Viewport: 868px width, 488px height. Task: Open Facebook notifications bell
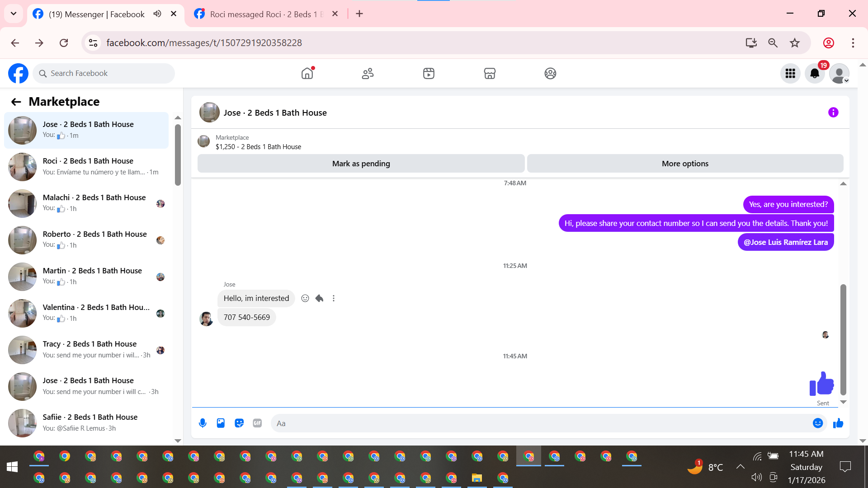click(x=815, y=73)
